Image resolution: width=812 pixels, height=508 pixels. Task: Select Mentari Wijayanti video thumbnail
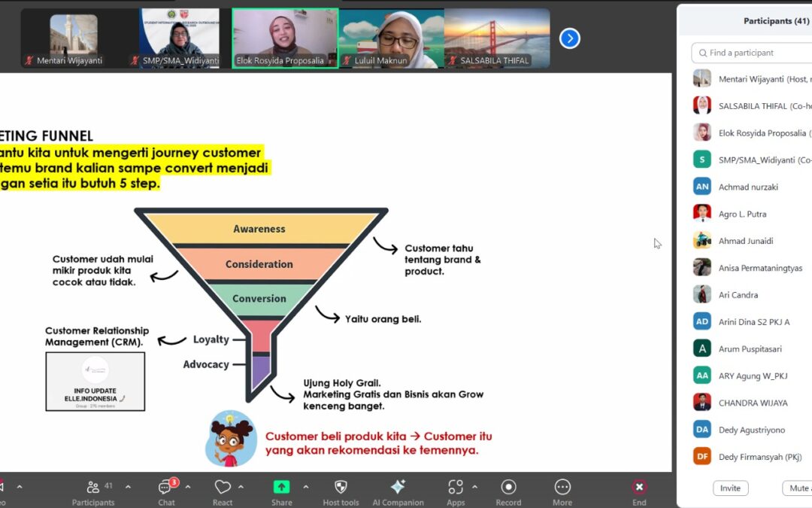pyautogui.click(x=74, y=38)
